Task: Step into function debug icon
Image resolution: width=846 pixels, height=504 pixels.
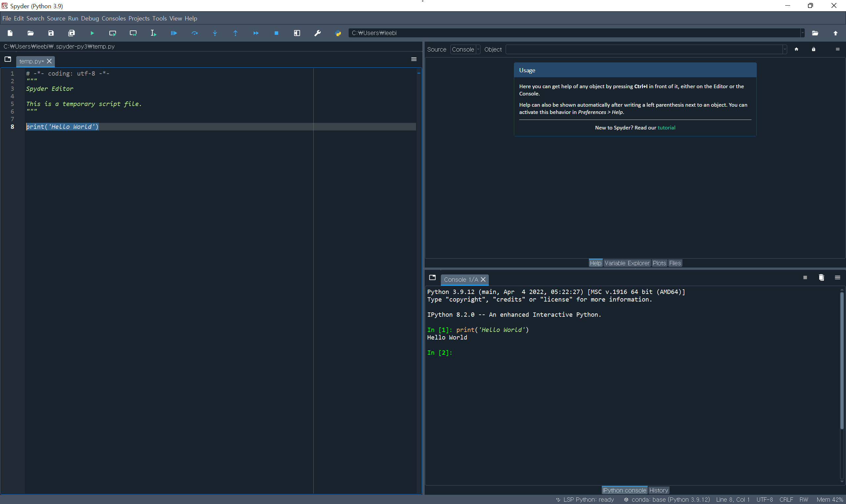Action: click(215, 33)
